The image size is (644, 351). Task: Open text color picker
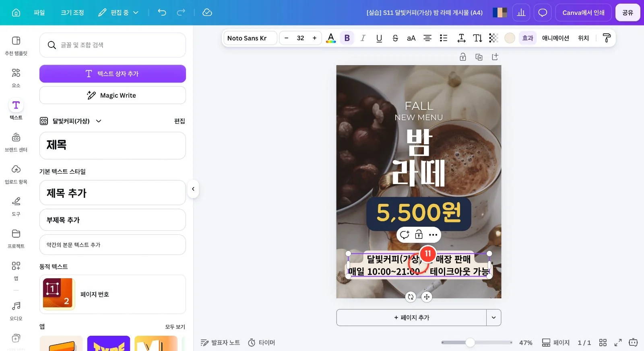pos(331,38)
